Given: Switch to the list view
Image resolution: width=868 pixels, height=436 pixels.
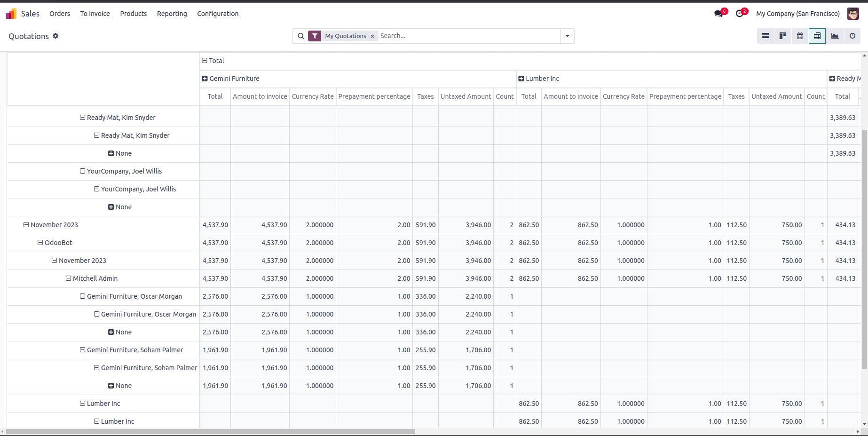Looking at the screenshot, I should click(x=765, y=36).
